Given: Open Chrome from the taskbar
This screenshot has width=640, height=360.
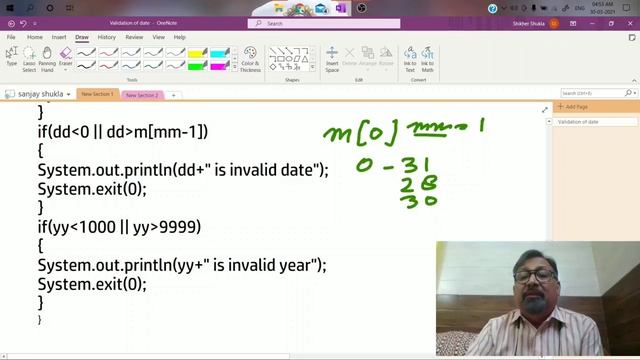Looking at the screenshot, I should point(299,9).
